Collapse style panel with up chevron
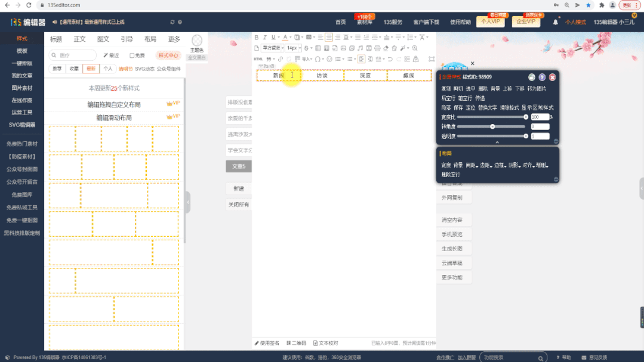 pyautogui.click(x=497, y=143)
